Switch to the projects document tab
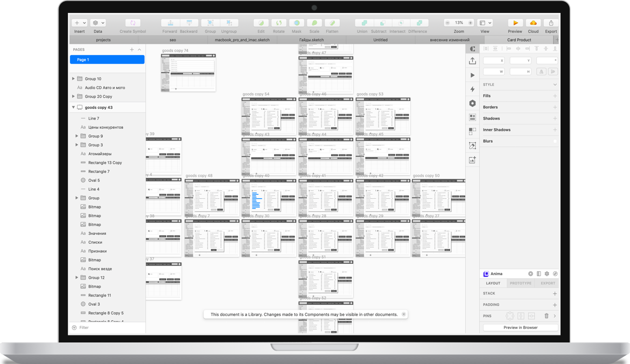Viewport: 630px width, 364px height. point(103,40)
